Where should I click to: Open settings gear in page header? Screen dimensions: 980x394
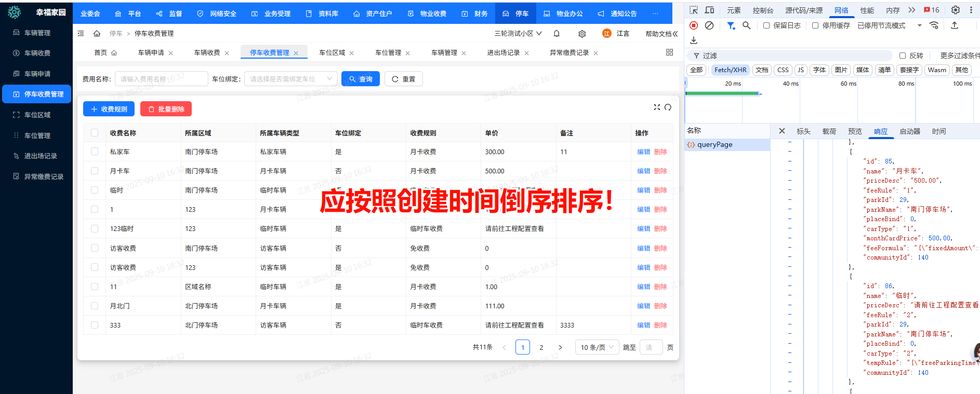pyautogui.click(x=582, y=34)
